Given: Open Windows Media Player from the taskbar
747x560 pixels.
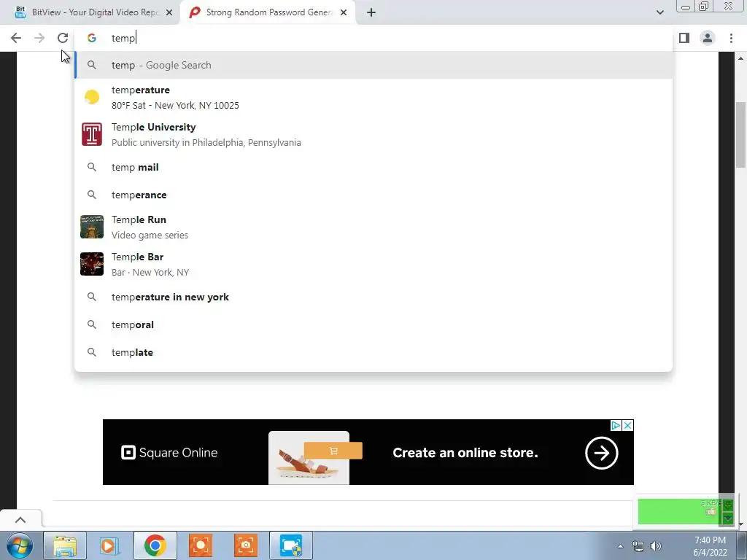Looking at the screenshot, I should pos(109,545).
